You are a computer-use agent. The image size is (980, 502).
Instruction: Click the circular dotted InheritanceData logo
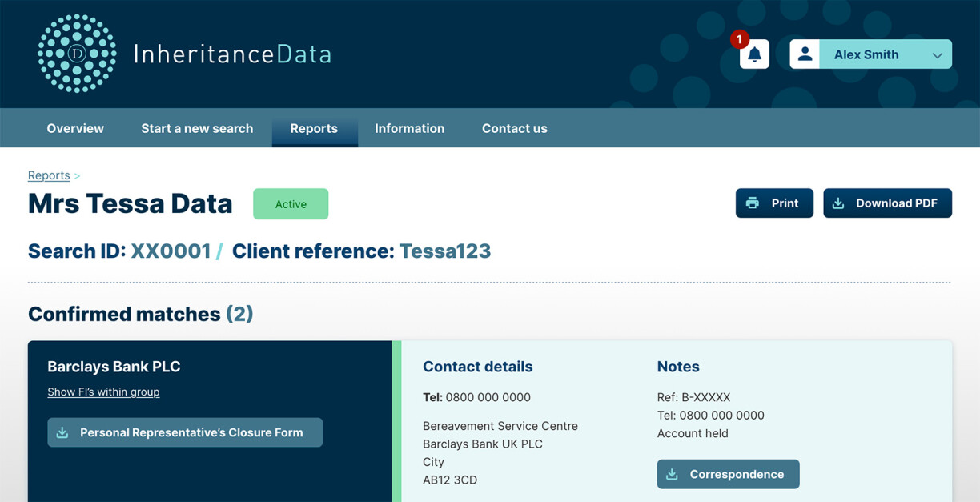pos(77,54)
